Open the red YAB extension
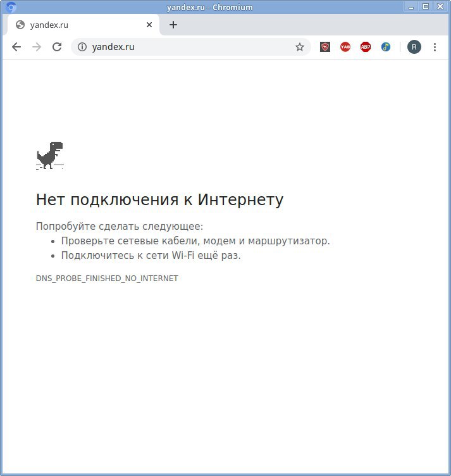The width and height of the screenshot is (451, 476). click(345, 47)
